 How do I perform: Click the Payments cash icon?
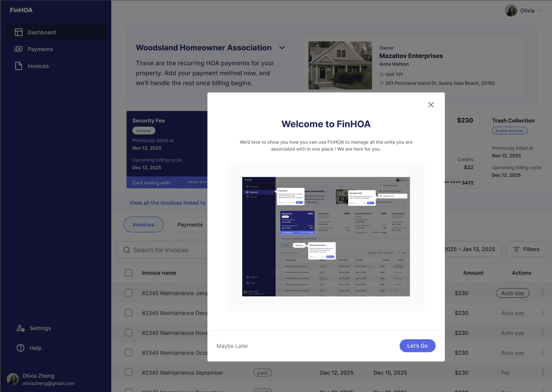click(18, 49)
